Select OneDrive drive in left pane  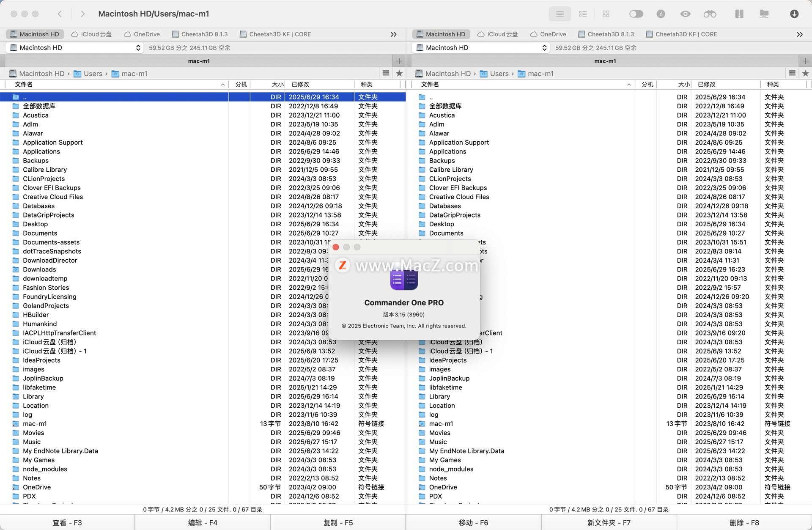click(142, 34)
